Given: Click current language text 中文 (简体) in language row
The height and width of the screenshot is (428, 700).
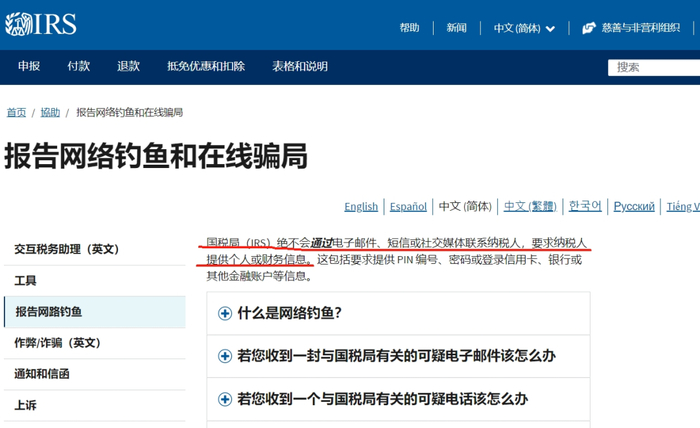Looking at the screenshot, I should coord(465,206).
